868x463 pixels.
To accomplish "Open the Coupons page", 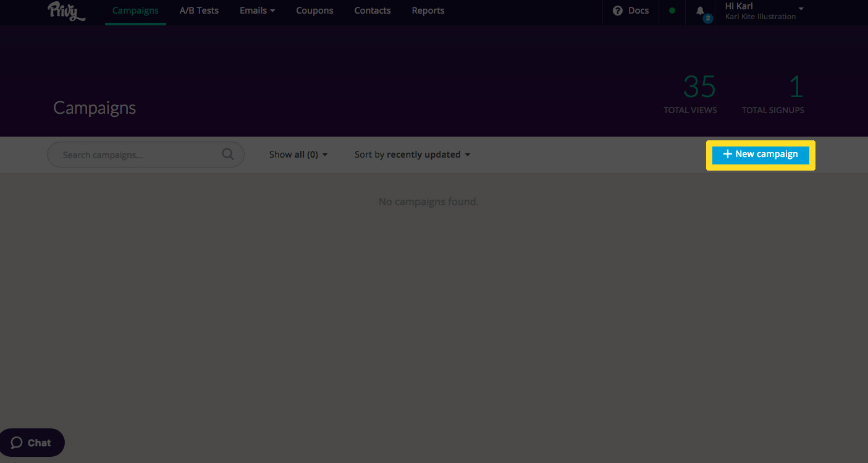I will pyautogui.click(x=314, y=11).
